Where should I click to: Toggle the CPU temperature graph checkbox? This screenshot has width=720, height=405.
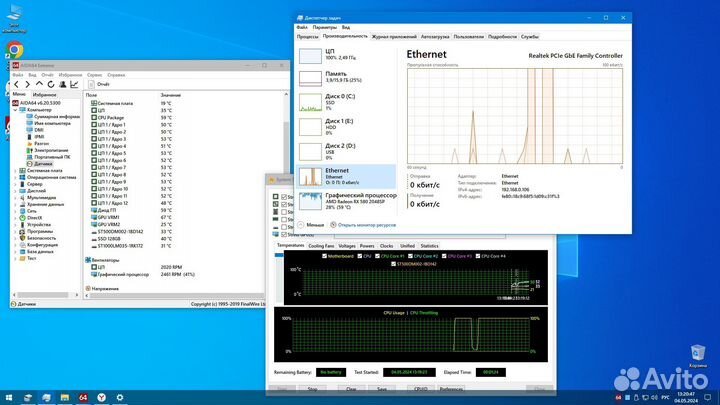click(x=360, y=256)
